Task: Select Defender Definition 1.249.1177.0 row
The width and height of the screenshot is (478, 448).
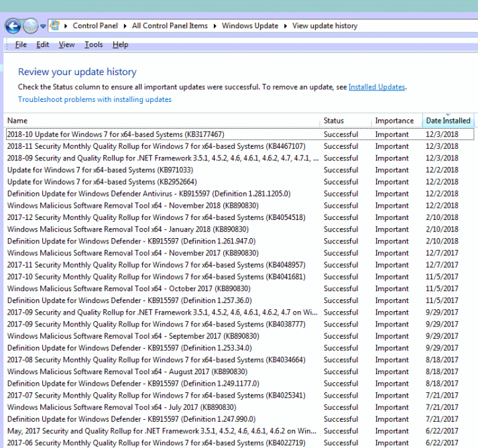Action: (x=239, y=384)
